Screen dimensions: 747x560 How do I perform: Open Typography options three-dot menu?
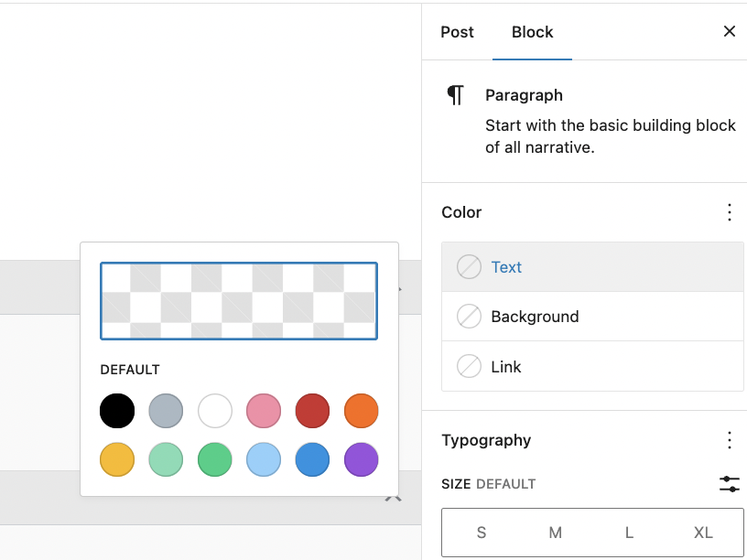tap(729, 440)
